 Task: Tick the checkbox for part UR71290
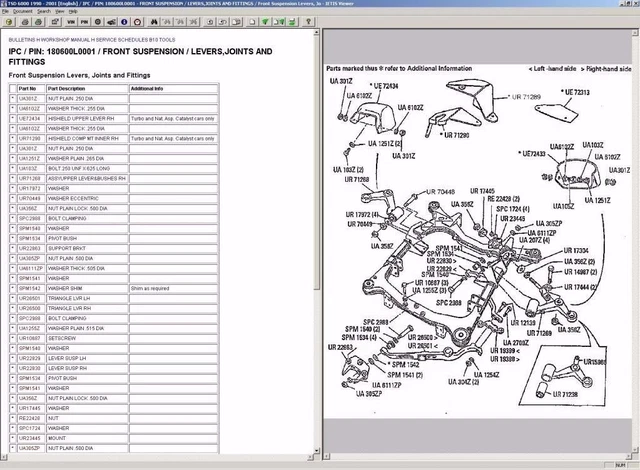click(x=13, y=138)
